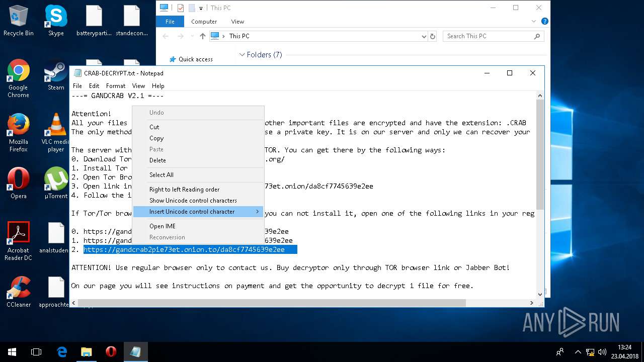Open the volume control in tray
This screenshot has height=362, width=644.
[602, 352]
